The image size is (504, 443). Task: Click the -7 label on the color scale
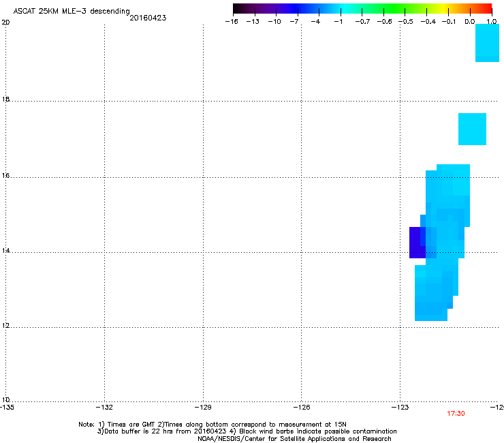coord(294,22)
